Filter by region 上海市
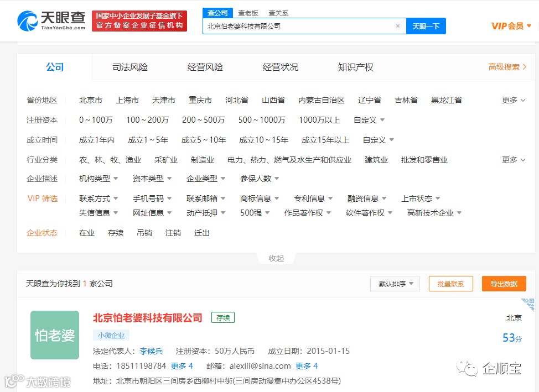 127,100
